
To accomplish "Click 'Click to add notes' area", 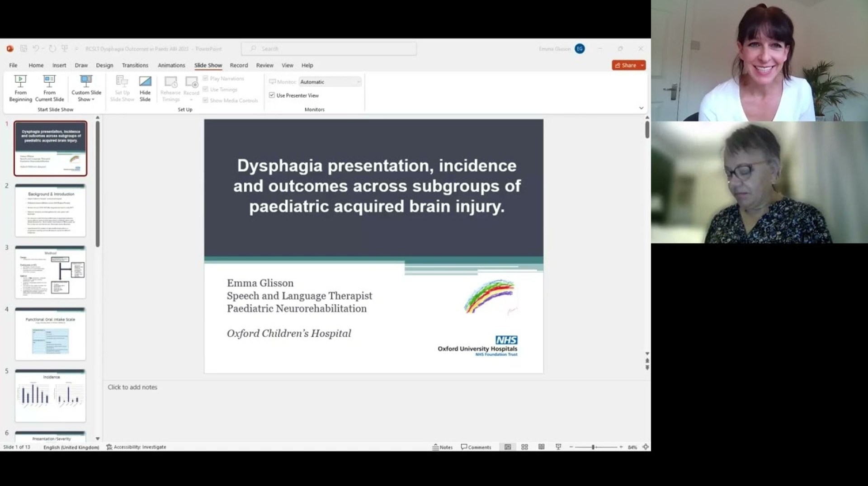I will [132, 387].
